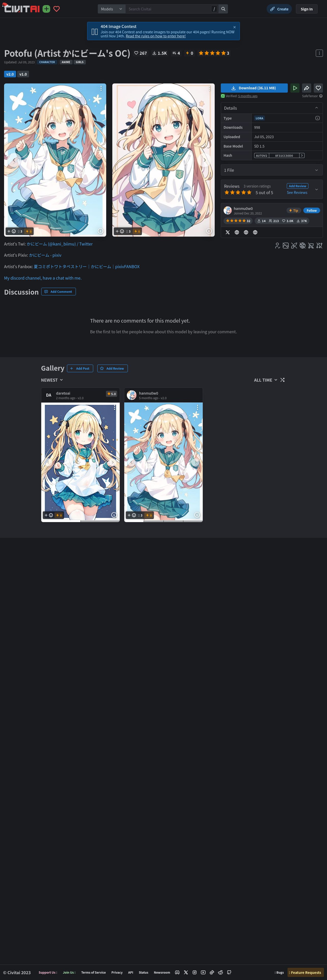
Task: Click Add Post in Gallery
Action: coord(80,368)
